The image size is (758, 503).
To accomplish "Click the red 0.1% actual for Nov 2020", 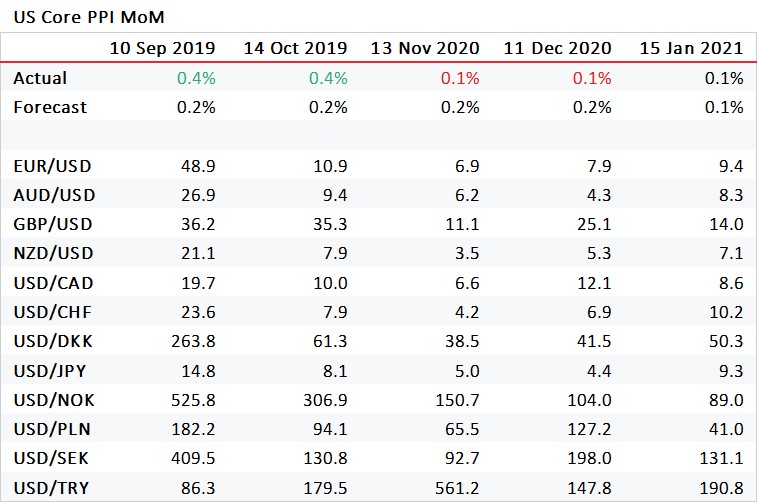I will coord(460,78).
